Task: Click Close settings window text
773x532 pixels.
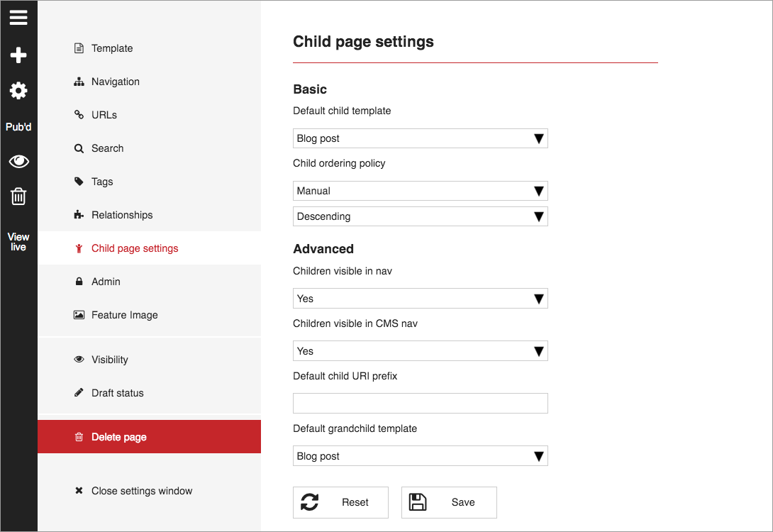Action: [x=142, y=491]
